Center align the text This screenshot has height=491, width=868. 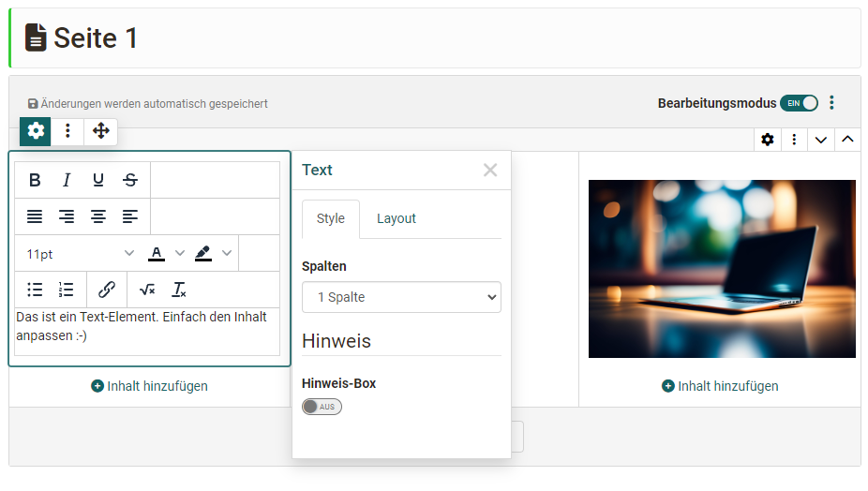[98, 216]
